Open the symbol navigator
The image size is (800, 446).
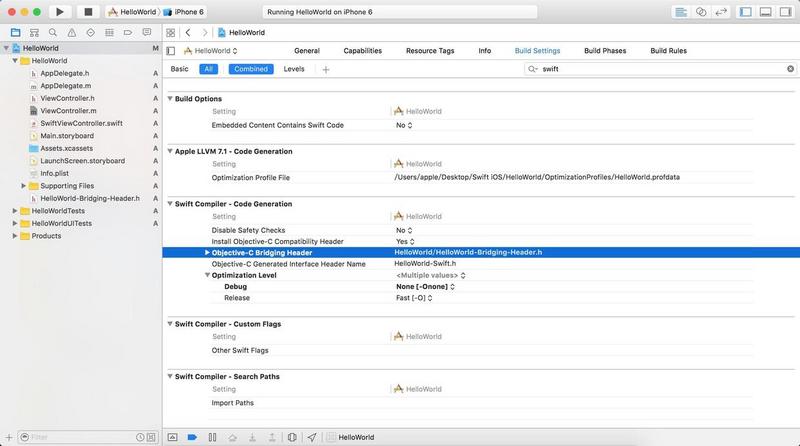(x=34, y=33)
